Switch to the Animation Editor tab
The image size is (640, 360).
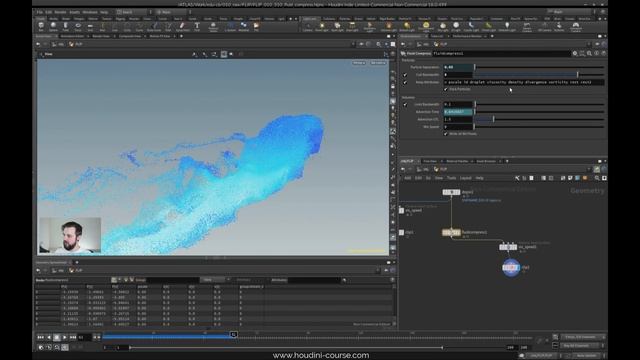72,36
